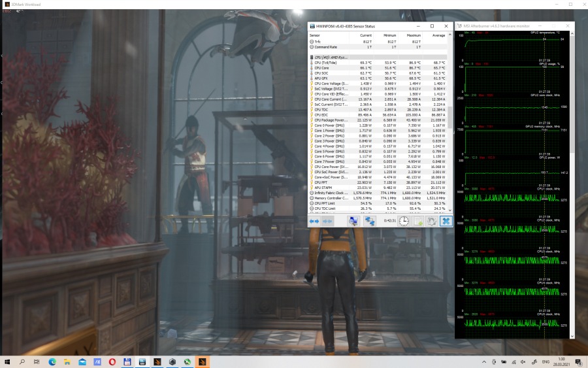This screenshot has width=588, height=368.
Task: Open the Windows Start menu
Action: (7, 362)
